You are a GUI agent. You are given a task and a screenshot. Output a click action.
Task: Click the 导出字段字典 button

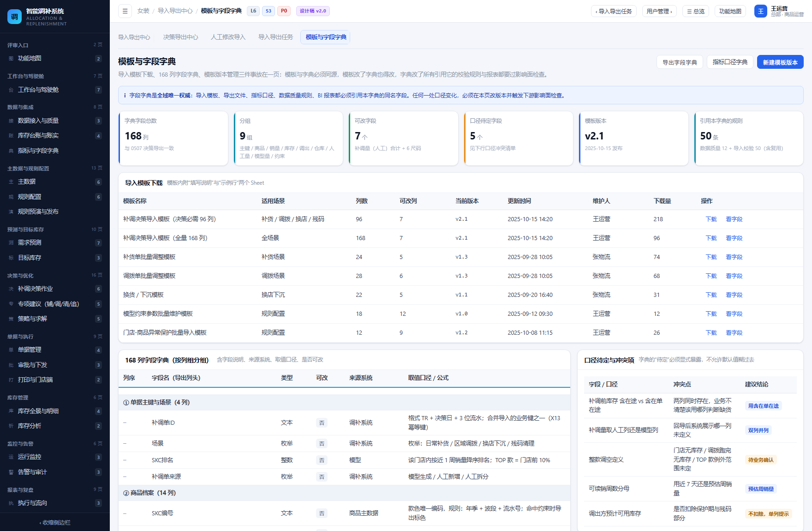(680, 62)
